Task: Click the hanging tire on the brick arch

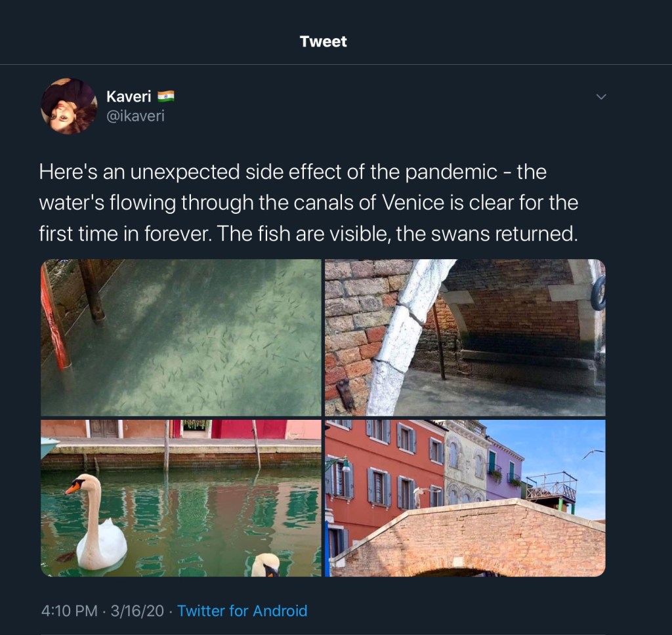Action: (x=598, y=293)
